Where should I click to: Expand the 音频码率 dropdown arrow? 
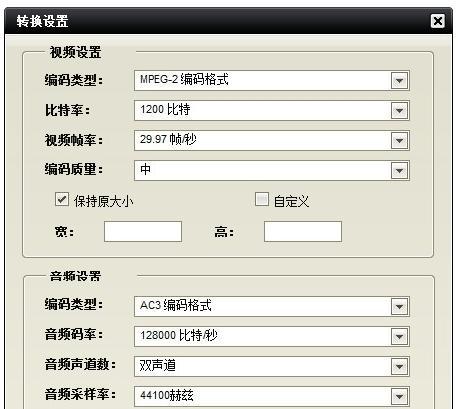[399, 337]
